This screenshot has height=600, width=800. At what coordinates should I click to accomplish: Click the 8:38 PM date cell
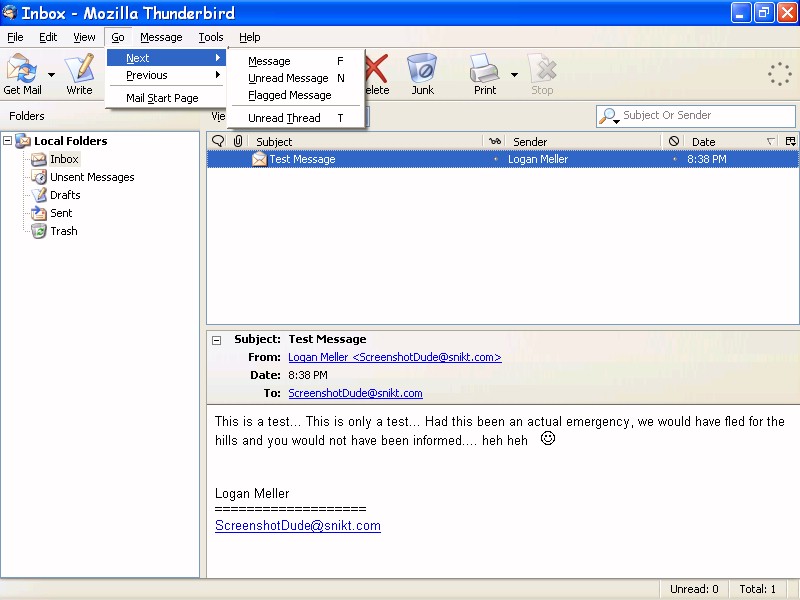click(x=707, y=159)
